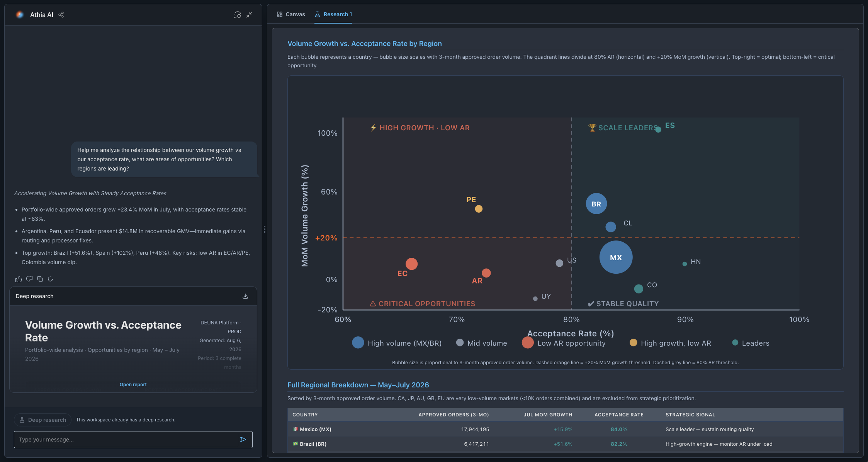
Task: Switch to the Canvas tab
Action: pyautogui.click(x=291, y=14)
